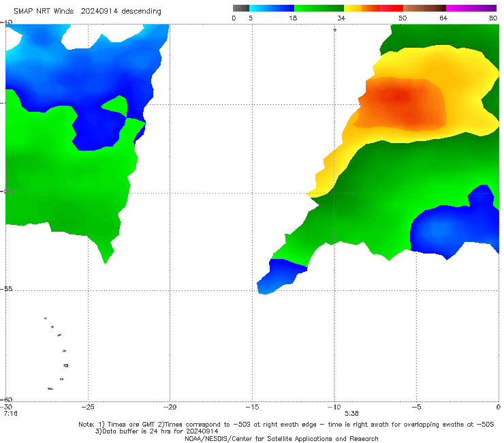The image size is (504, 443).
Task: Click the gray segment of the color bar
Action: point(240,8)
